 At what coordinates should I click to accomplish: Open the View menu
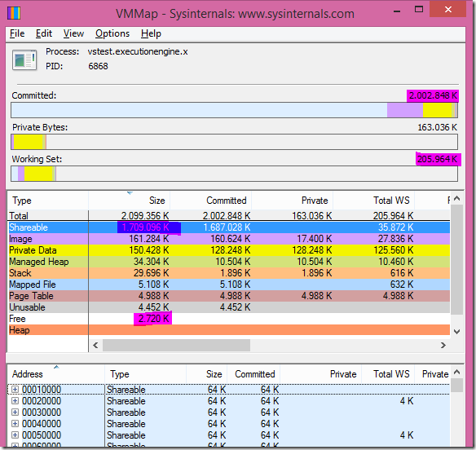tap(73, 33)
